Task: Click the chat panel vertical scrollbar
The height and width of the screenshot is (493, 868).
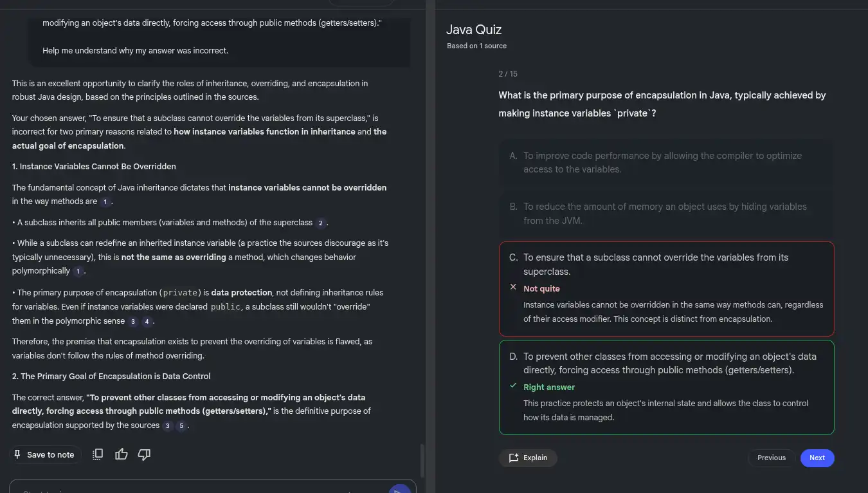Action: tap(422, 460)
